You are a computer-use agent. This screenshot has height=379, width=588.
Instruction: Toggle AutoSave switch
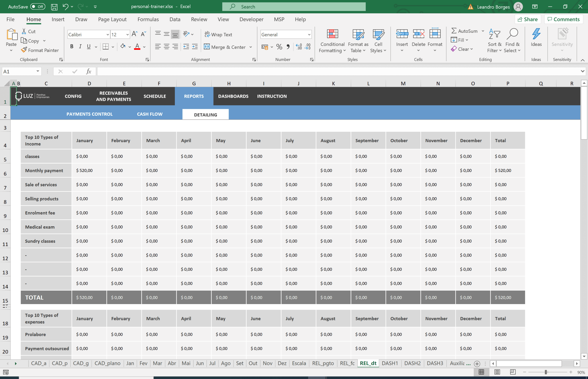[x=38, y=7]
